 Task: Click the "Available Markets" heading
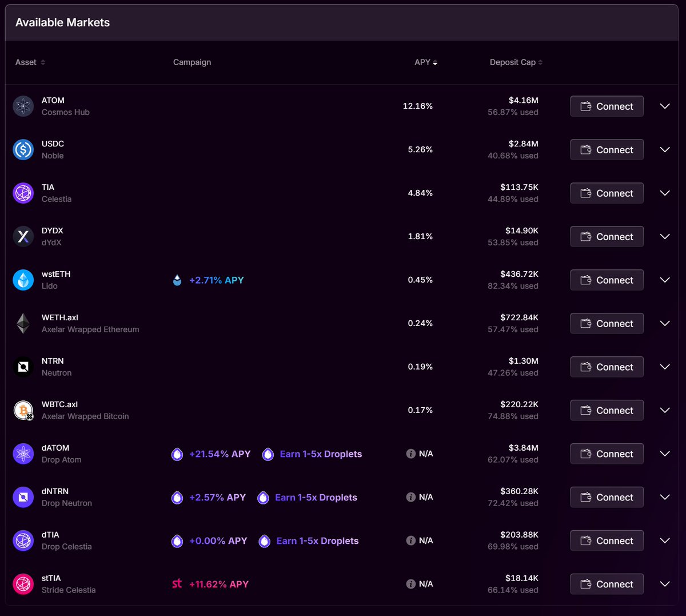[x=62, y=22]
